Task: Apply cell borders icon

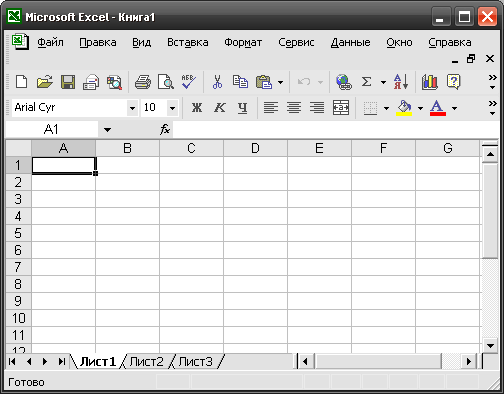Action: [x=370, y=108]
